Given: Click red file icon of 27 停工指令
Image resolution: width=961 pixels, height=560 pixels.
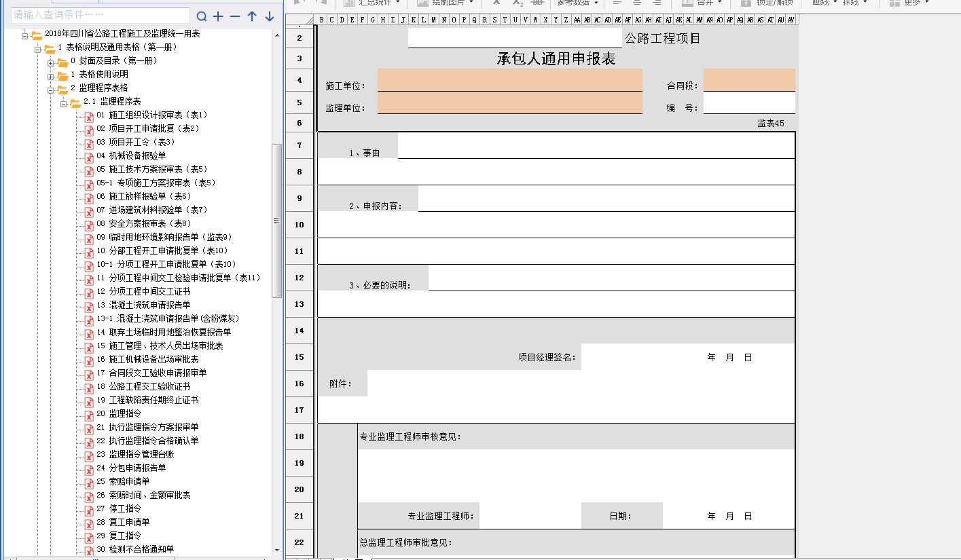Looking at the screenshot, I should 89,510.
